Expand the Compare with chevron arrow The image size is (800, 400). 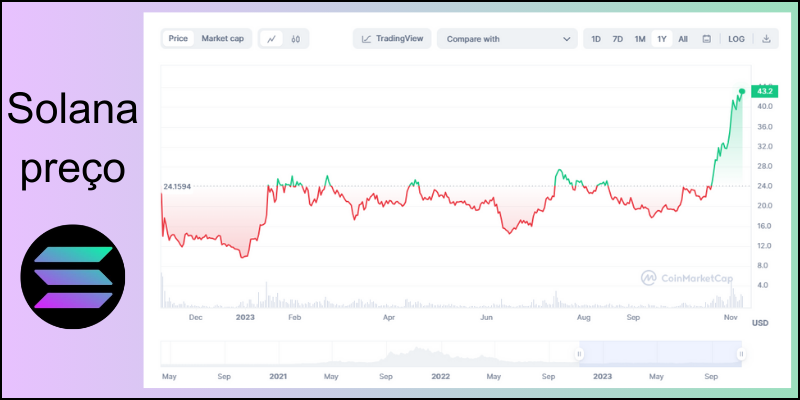567,39
